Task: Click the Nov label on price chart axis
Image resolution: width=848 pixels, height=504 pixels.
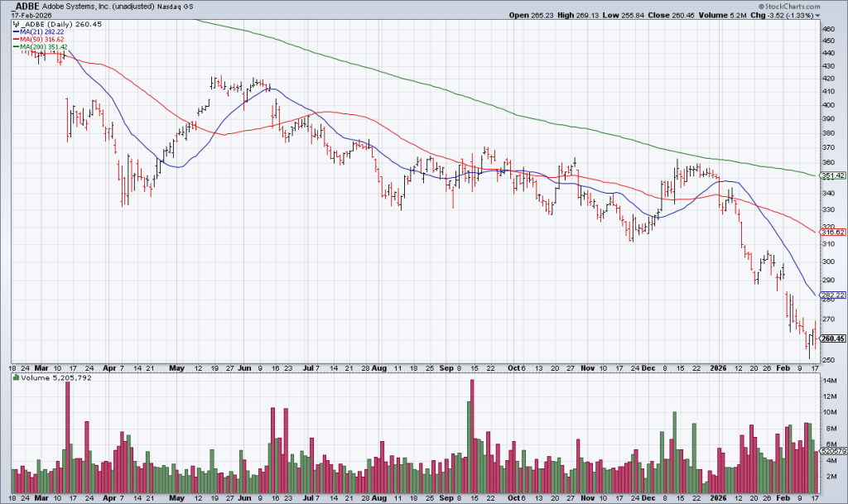Action: [x=587, y=368]
